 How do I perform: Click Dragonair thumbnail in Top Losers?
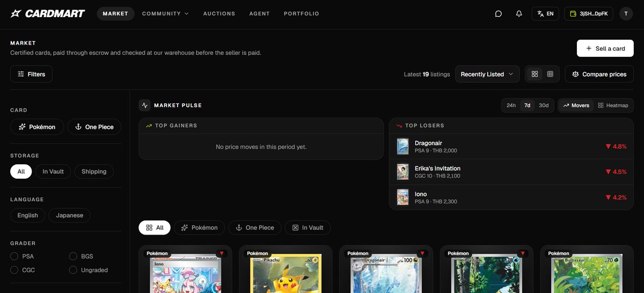pyautogui.click(x=402, y=146)
